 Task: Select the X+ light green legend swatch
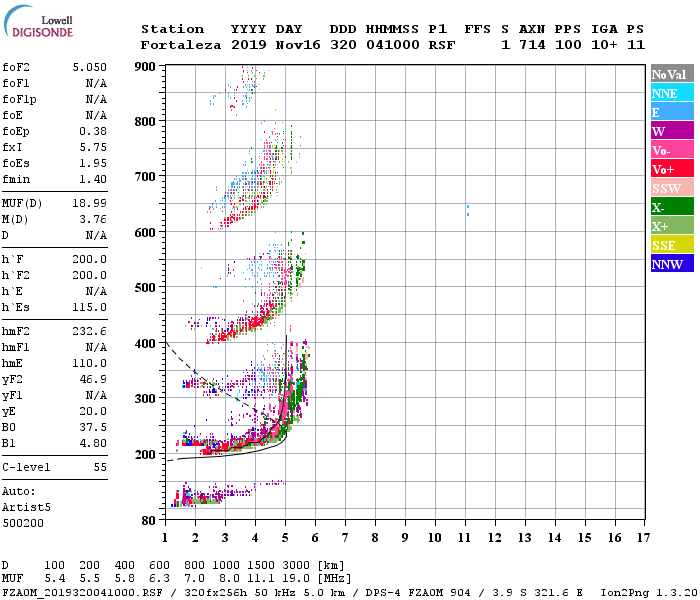672,225
